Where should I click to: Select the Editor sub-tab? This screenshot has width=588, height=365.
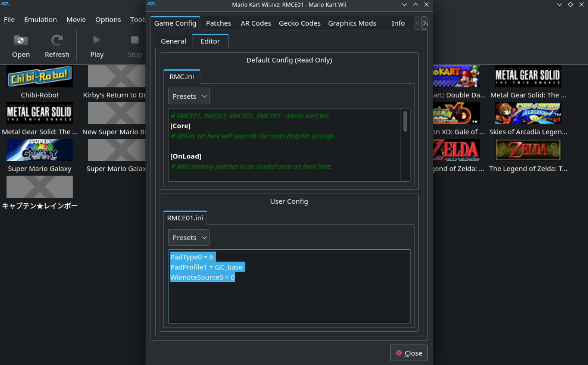click(210, 41)
